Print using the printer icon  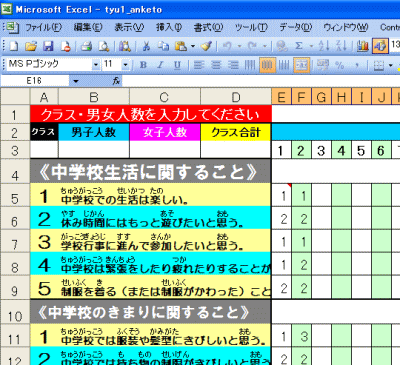(87, 46)
